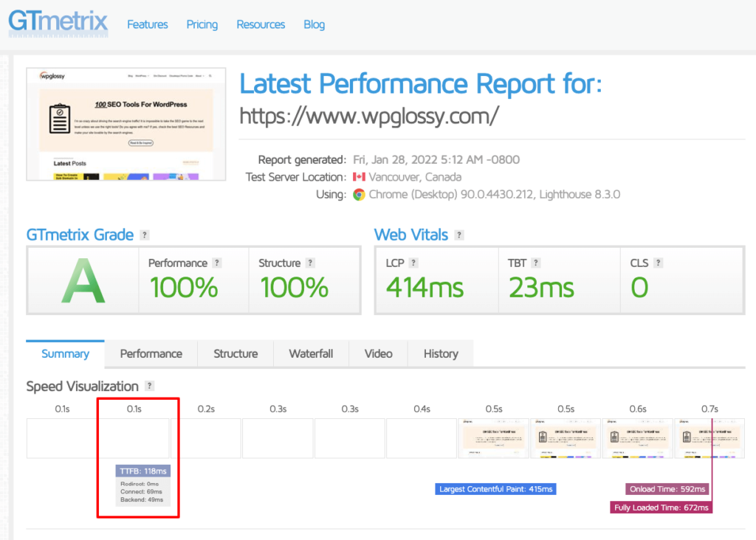756x540 pixels.
Task: Click the empty filmstrip frame under 0.2s
Action: (x=206, y=438)
